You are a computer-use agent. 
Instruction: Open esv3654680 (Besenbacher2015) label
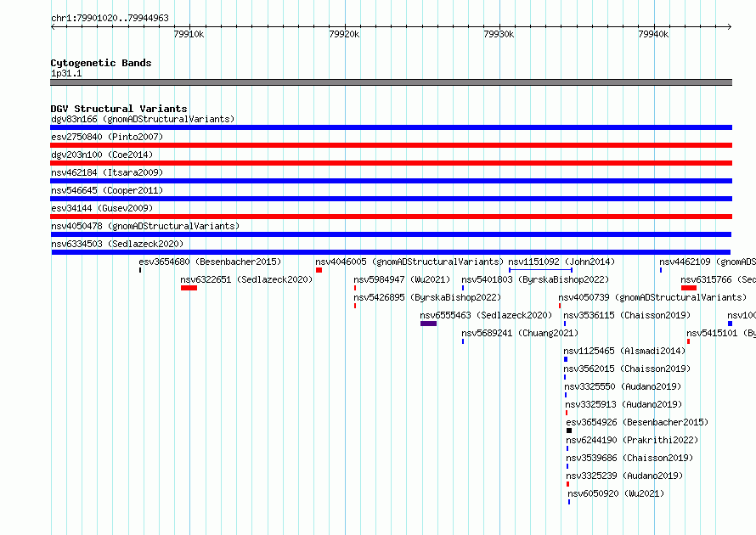coord(210,262)
